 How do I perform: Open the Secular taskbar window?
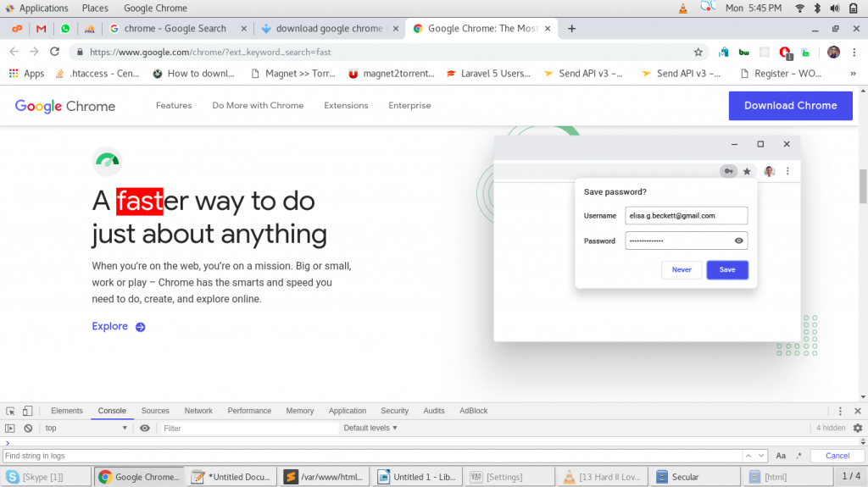[696, 477]
